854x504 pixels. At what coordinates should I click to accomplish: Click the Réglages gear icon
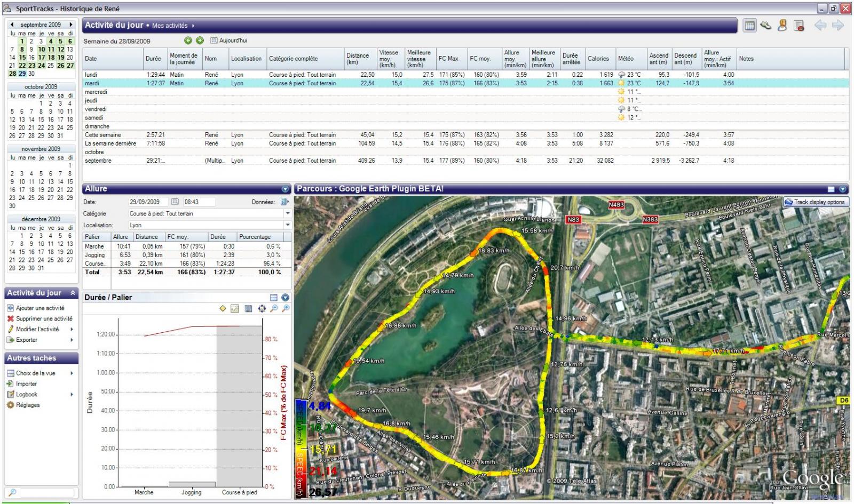pos(10,405)
